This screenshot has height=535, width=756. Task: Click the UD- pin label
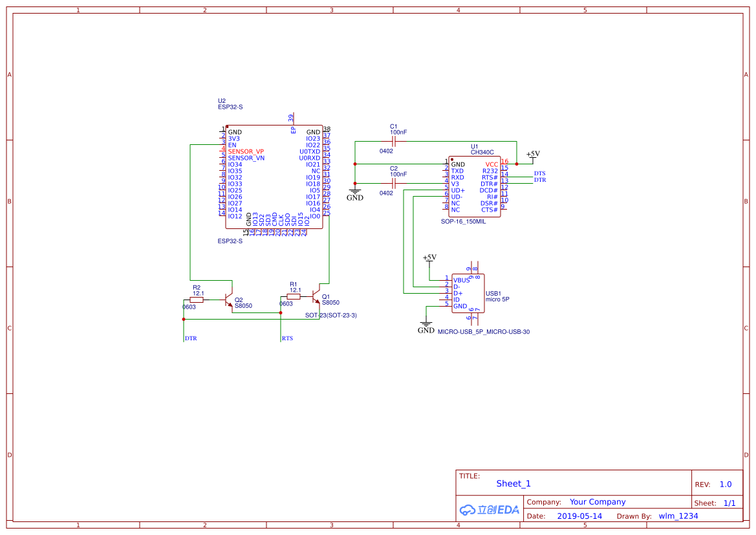[x=457, y=197]
